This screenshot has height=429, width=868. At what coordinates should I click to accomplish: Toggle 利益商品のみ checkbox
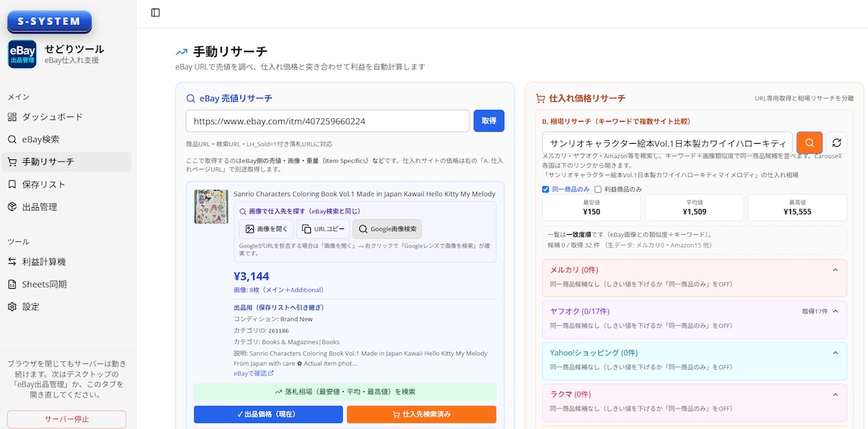pyautogui.click(x=598, y=189)
